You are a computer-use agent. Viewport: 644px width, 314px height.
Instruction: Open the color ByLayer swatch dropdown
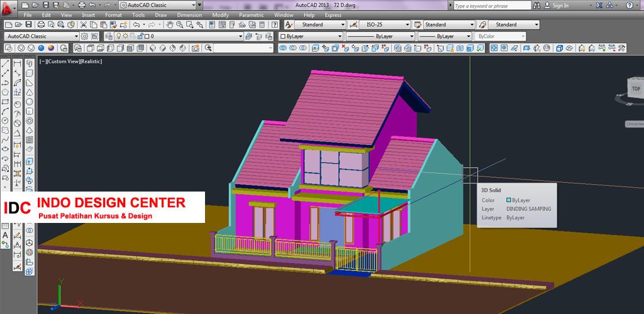click(311, 36)
